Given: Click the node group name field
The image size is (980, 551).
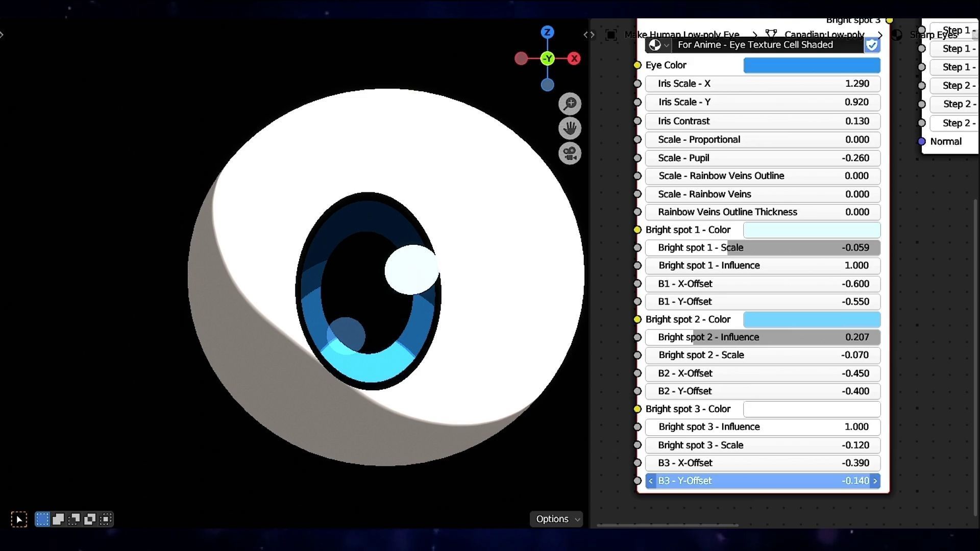Looking at the screenshot, I should (x=767, y=45).
